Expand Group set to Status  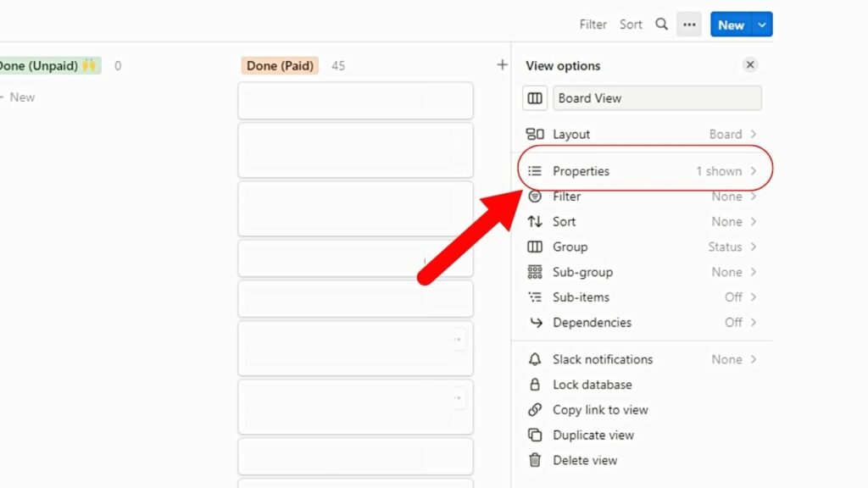click(726, 247)
